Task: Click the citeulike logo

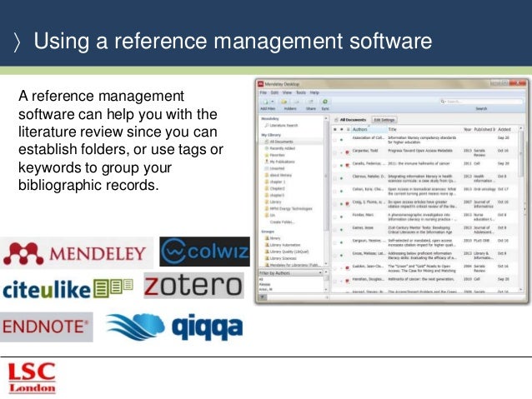Action: coord(68,289)
